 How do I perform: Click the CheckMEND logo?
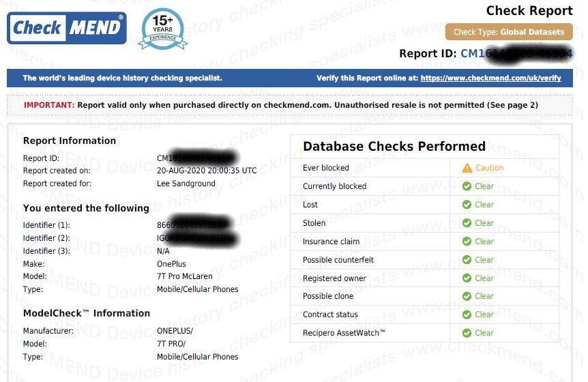(x=67, y=28)
